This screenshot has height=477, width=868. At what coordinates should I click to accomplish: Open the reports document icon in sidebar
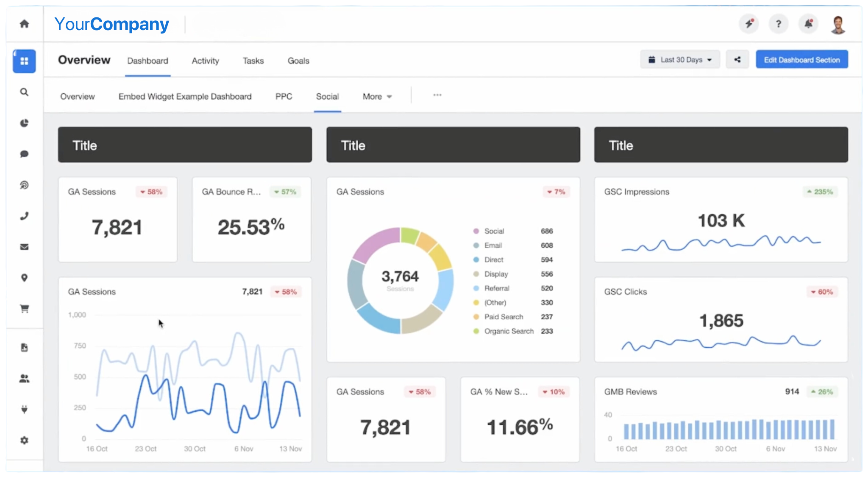(x=24, y=348)
